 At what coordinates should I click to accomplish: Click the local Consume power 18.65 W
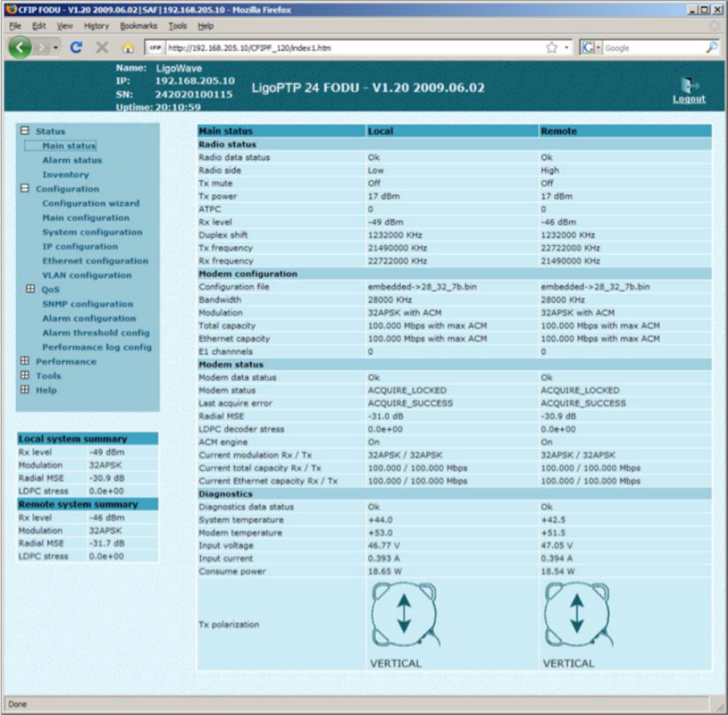coord(384,571)
